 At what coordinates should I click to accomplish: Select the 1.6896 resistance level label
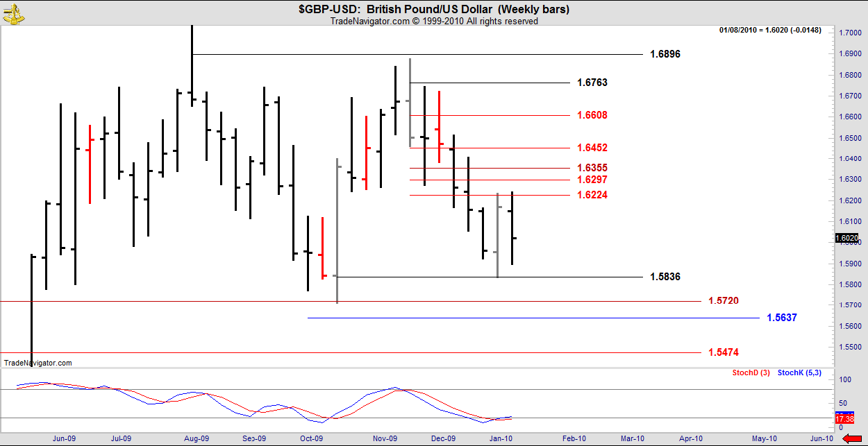click(x=665, y=54)
